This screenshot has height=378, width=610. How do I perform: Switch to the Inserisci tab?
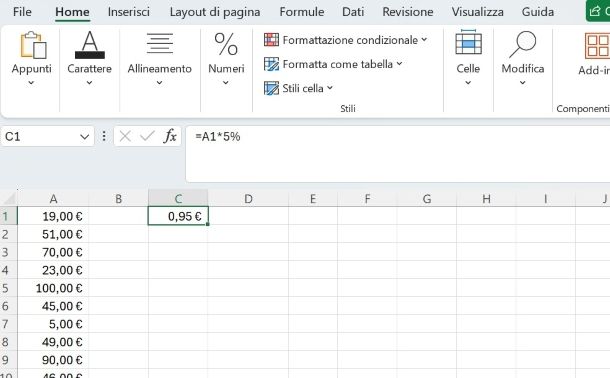click(x=129, y=12)
